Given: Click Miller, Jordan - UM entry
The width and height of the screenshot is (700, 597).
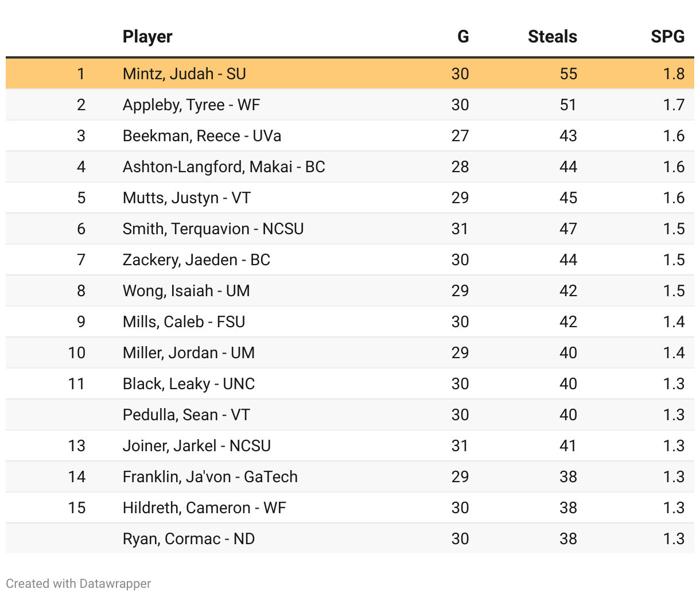Looking at the screenshot, I should [188, 353].
